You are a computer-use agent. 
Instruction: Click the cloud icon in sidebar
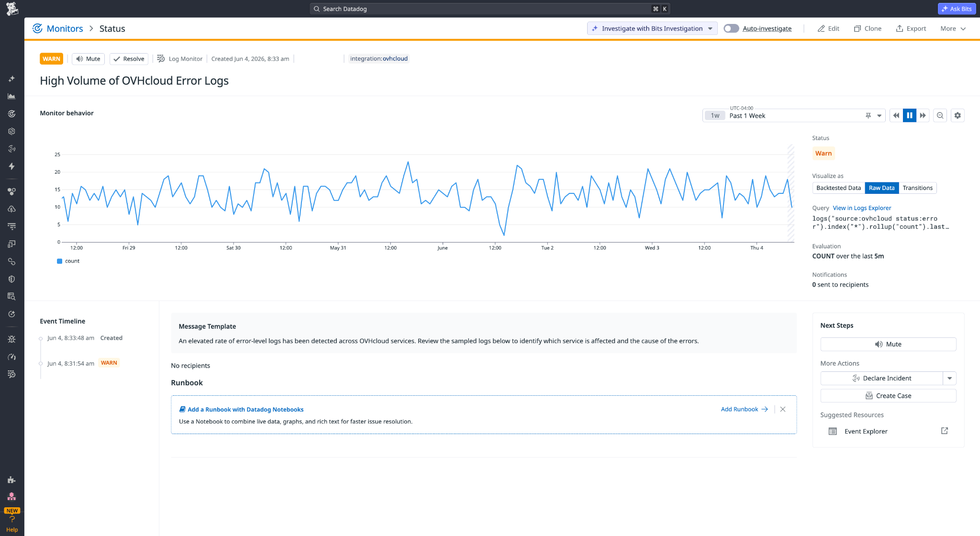click(12, 209)
